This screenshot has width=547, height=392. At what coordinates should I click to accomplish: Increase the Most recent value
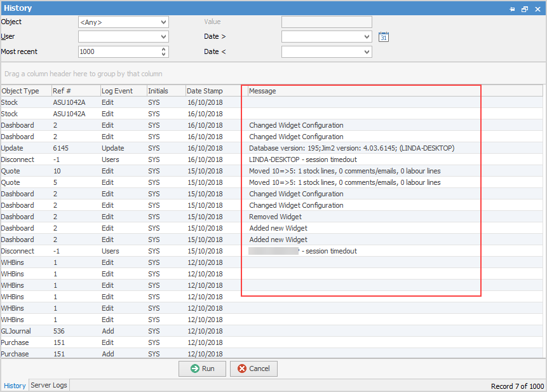click(165, 50)
